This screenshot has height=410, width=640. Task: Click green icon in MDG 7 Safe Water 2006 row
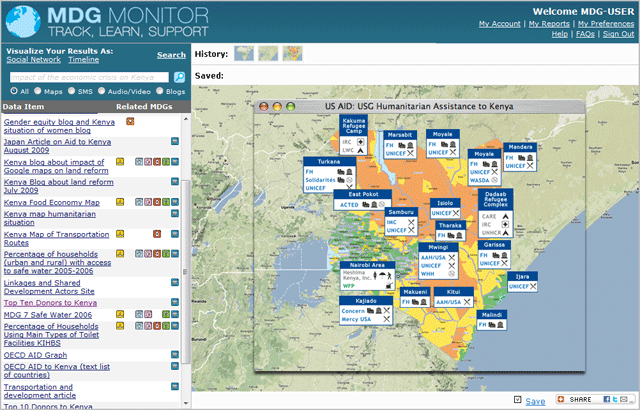166,314
